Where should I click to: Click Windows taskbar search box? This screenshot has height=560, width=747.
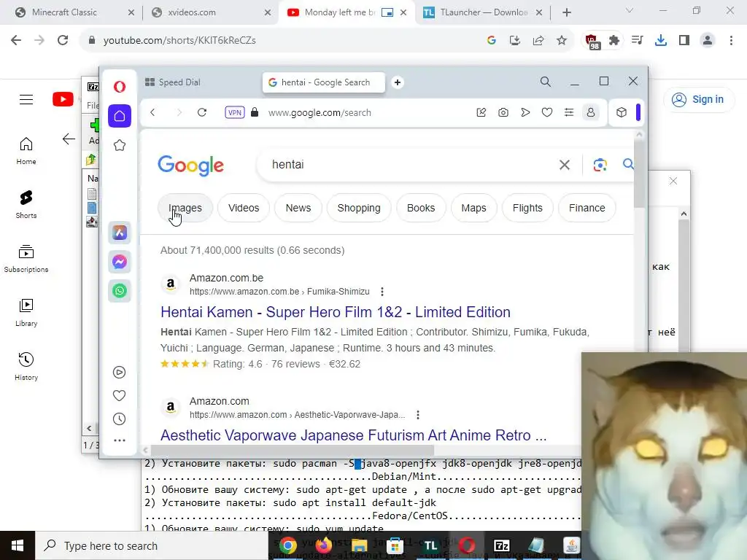152,545
